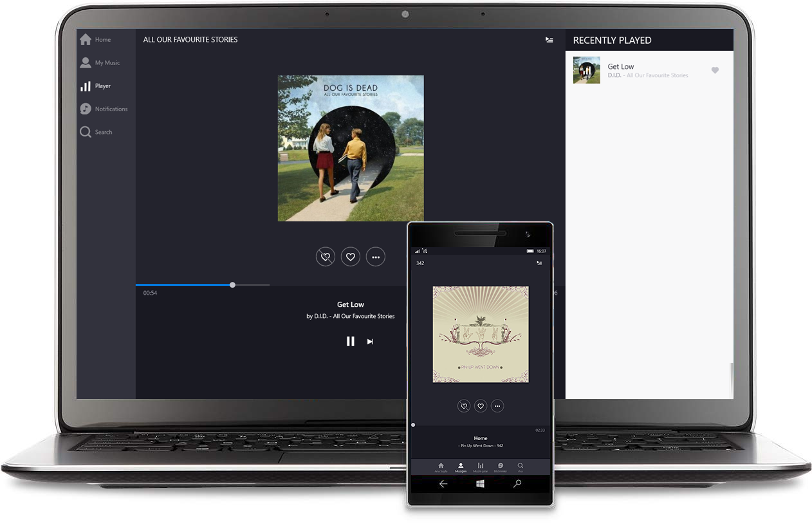Open Ara search tab on the phone

tap(520, 467)
